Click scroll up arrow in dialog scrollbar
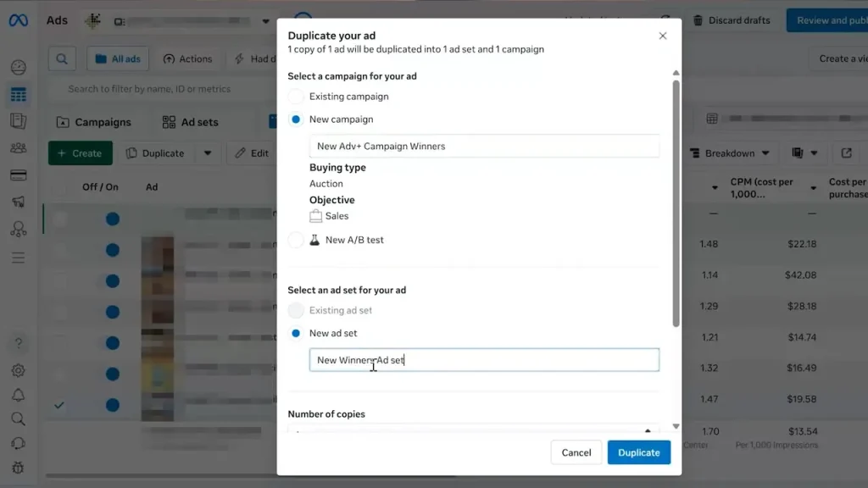This screenshot has width=868, height=488. pos(676,73)
